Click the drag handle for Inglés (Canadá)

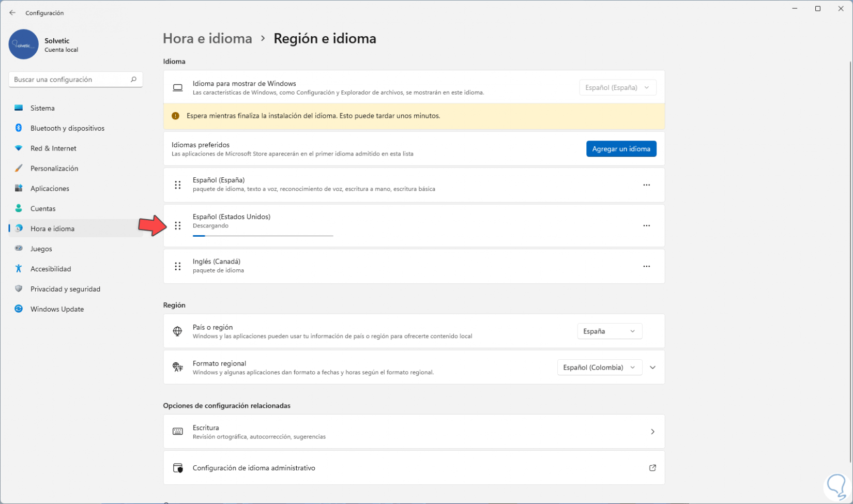tap(178, 266)
